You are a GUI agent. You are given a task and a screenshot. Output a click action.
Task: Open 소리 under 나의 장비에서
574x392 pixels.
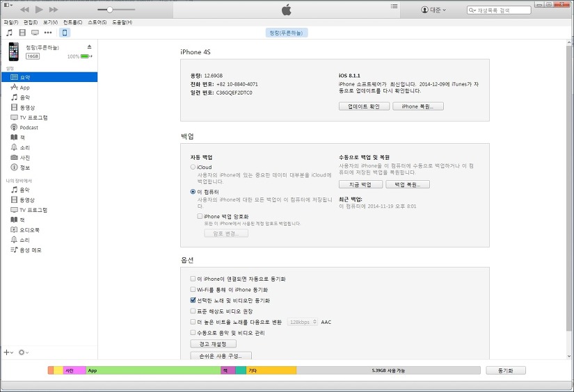coord(49,240)
